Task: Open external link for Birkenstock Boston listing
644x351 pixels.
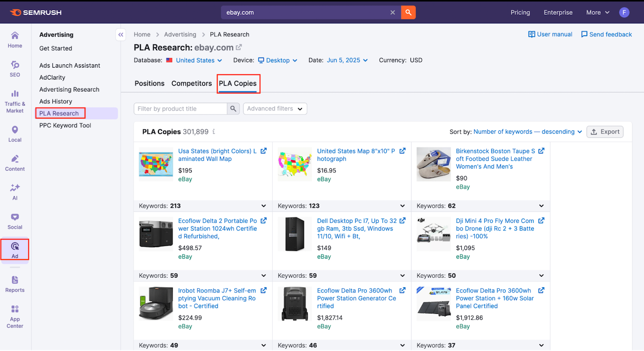Action: click(x=541, y=151)
